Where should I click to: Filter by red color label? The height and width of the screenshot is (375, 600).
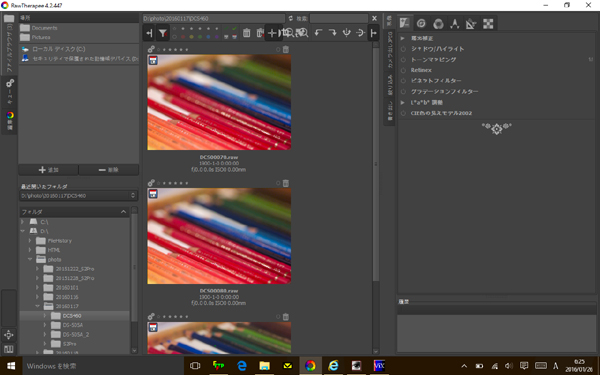coord(183,37)
